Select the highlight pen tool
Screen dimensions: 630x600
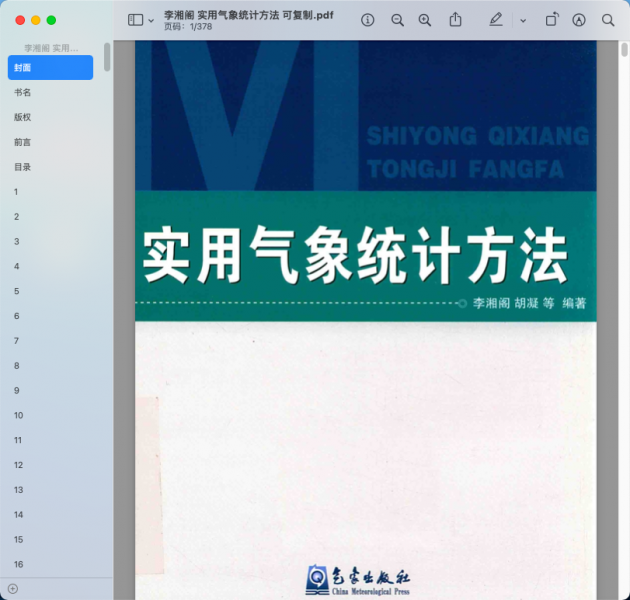point(496,20)
